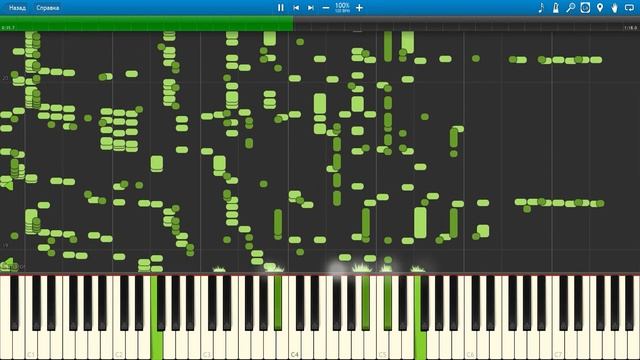Open the magnifier zoom tool
640x360 pixels.
coord(570,8)
